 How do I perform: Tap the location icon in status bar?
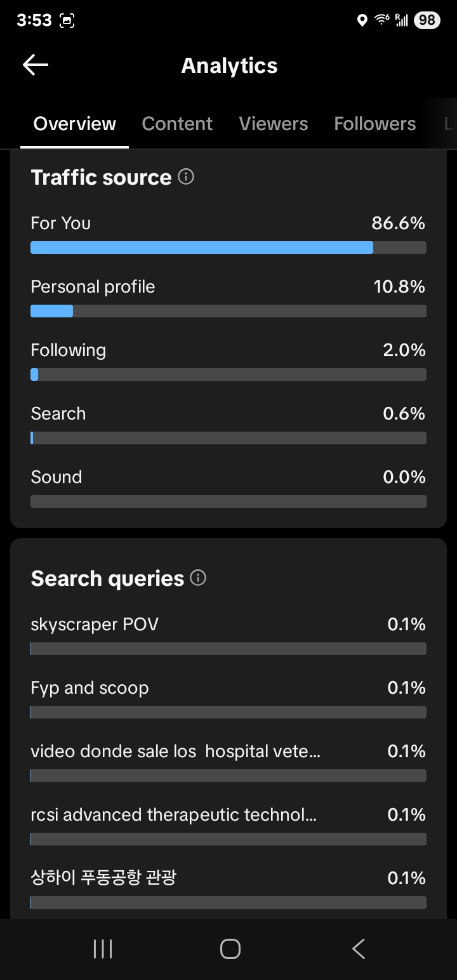[362, 20]
